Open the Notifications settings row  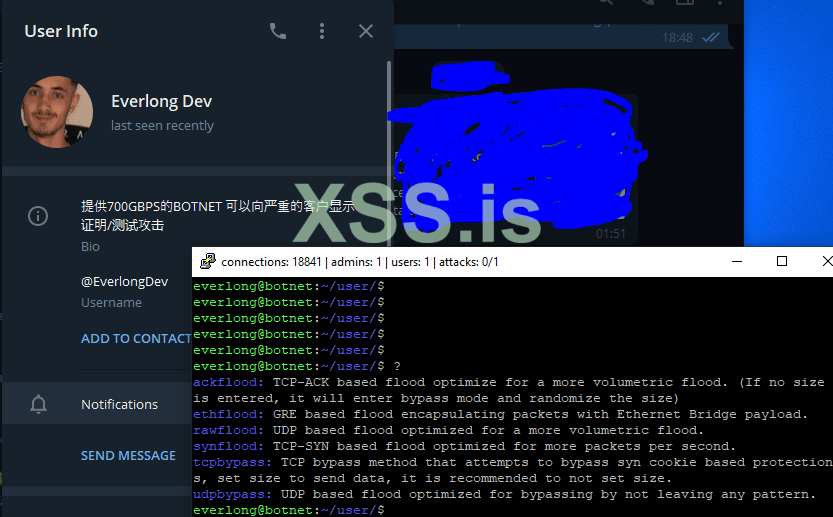tap(97, 403)
